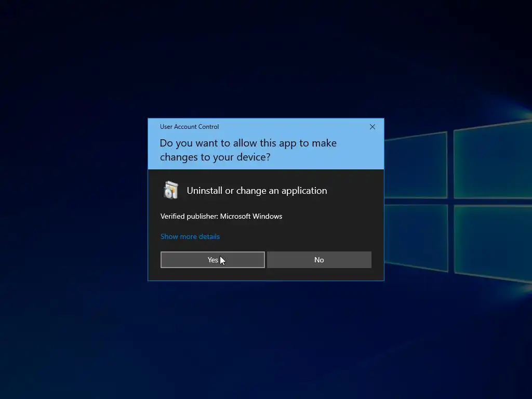Open the Show more details link
The height and width of the screenshot is (399, 532).
190,236
